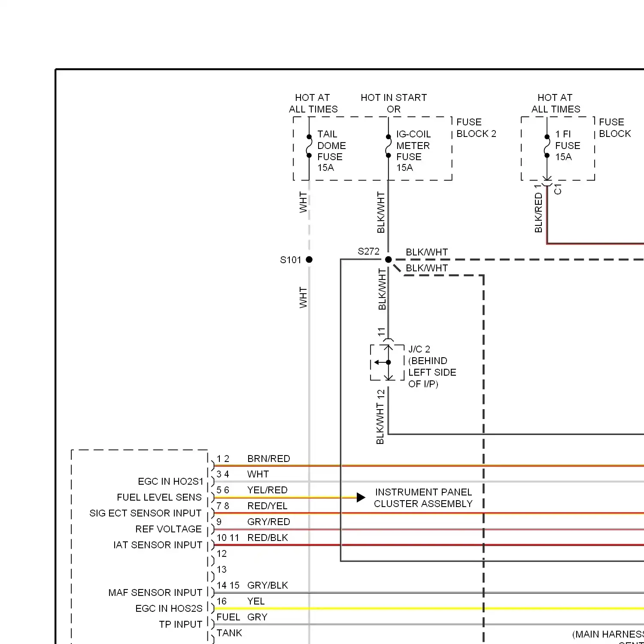Select the S272 splice dot
The height and width of the screenshot is (644, 644).
click(x=388, y=259)
